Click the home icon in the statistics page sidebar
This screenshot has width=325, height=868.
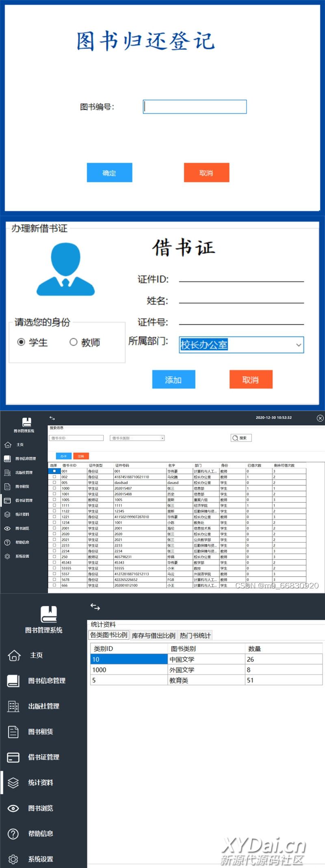(x=14, y=655)
